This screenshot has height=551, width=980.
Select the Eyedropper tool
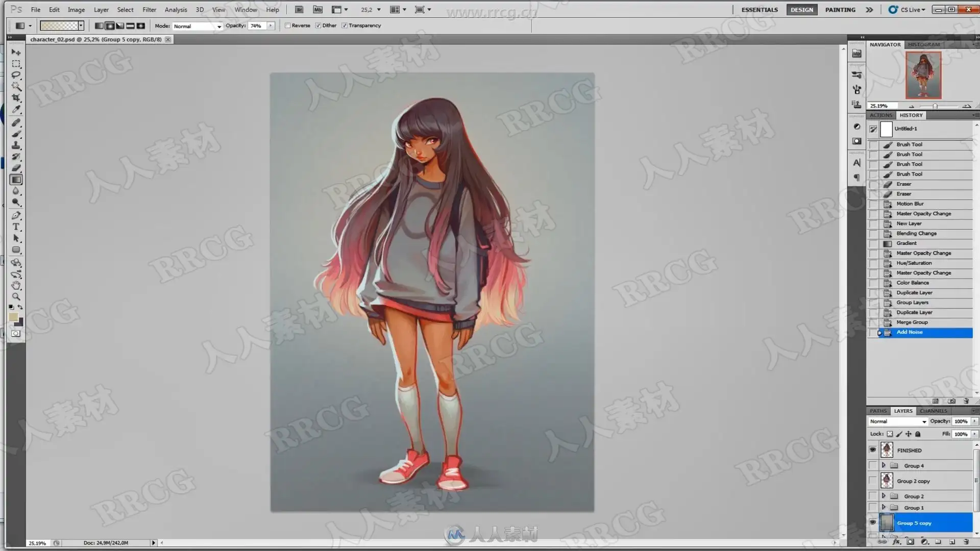(16, 109)
